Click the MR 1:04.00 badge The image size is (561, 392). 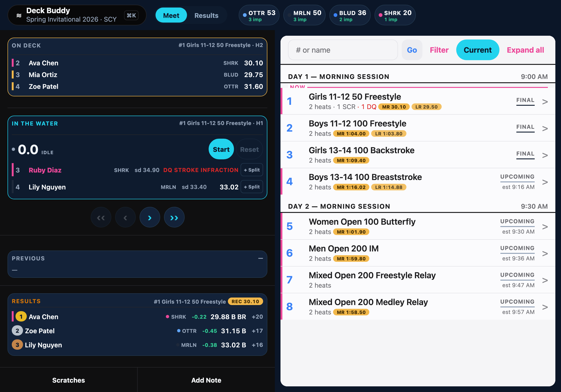pos(351,134)
